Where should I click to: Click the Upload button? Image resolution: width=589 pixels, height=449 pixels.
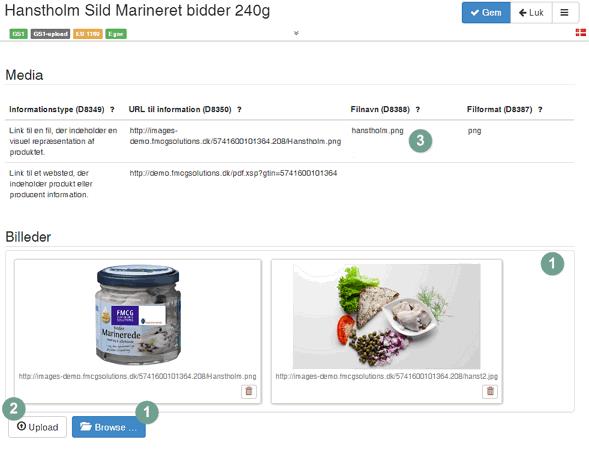coord(38,427)
